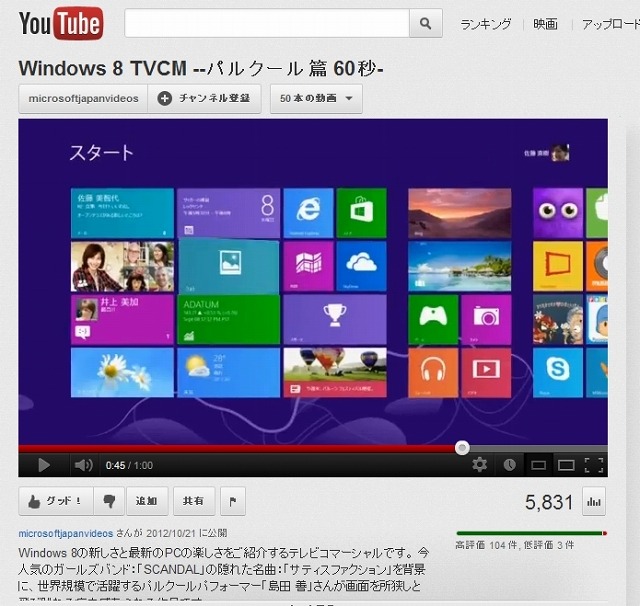Click the trophy Sports tile

335,320
